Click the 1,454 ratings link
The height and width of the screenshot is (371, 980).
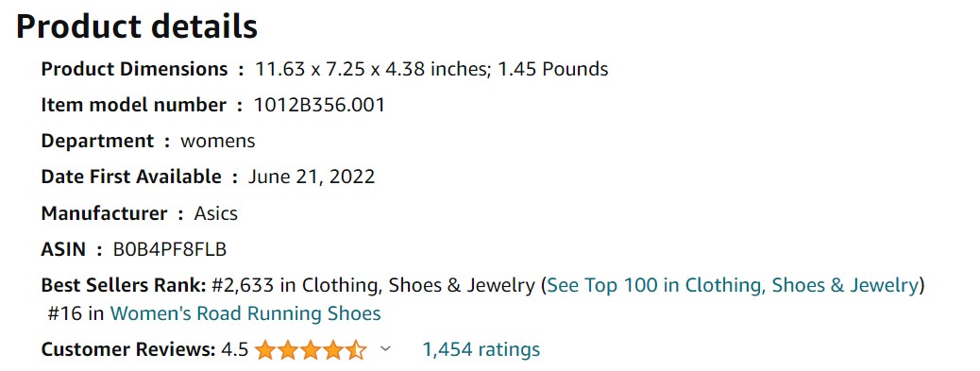tap(482, 349)
